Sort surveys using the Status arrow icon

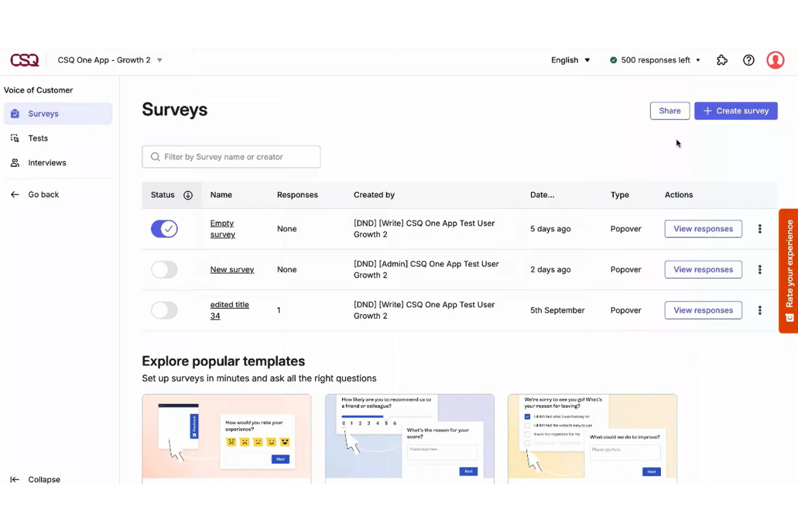click(x=188, y=195)
